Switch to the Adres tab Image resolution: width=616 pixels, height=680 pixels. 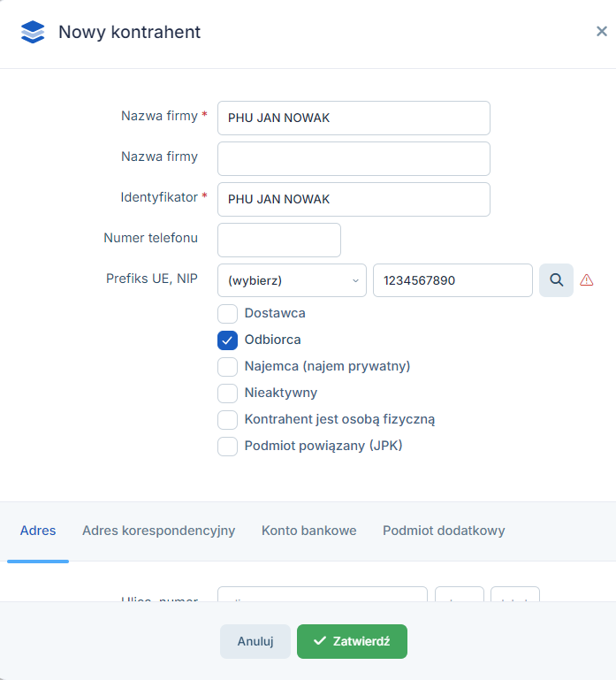point(38,531)
